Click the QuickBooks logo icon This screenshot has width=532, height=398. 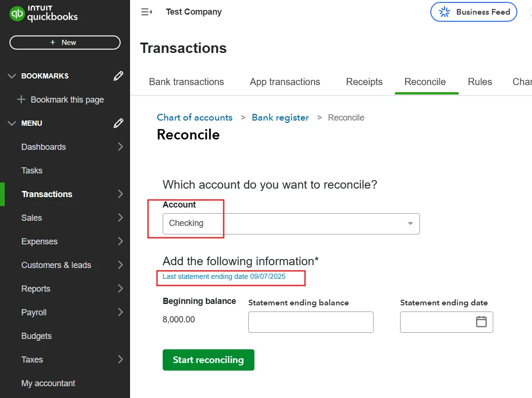(17, 14)
